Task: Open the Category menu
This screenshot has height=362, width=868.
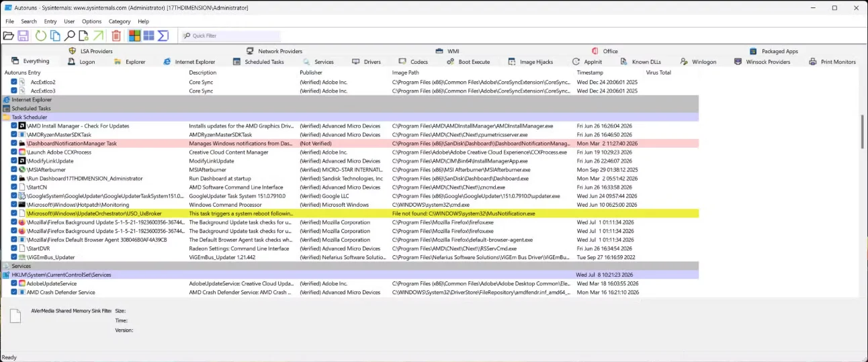Action: click(120, 21)
